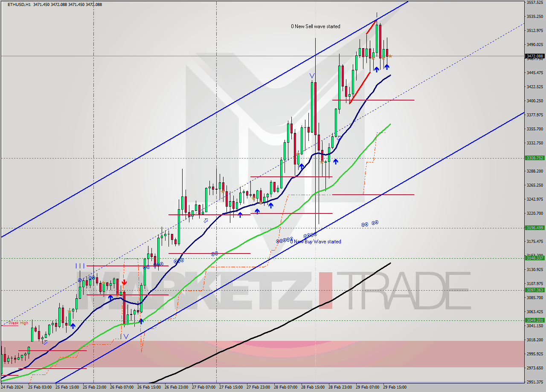546x392 pixels.
Task: Click the current price tag 3472.088
Action: click(x=534, y=56)
